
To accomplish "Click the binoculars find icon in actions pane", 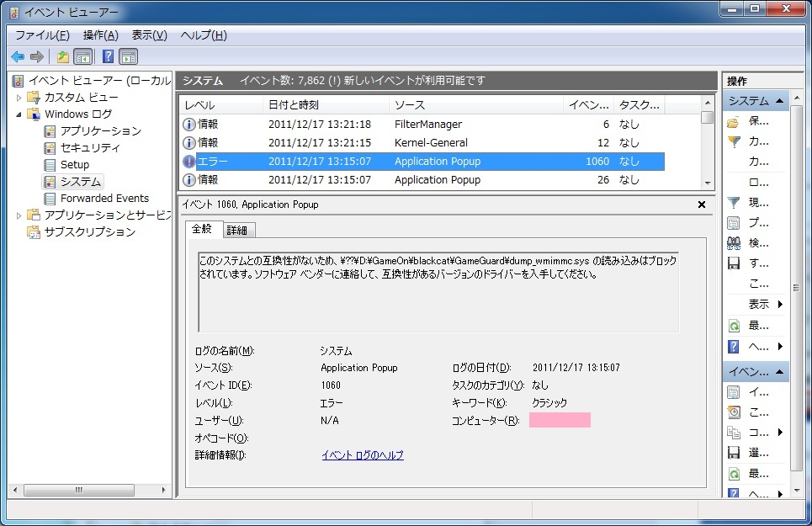I will pyautogui.click(x=734, y=243).
